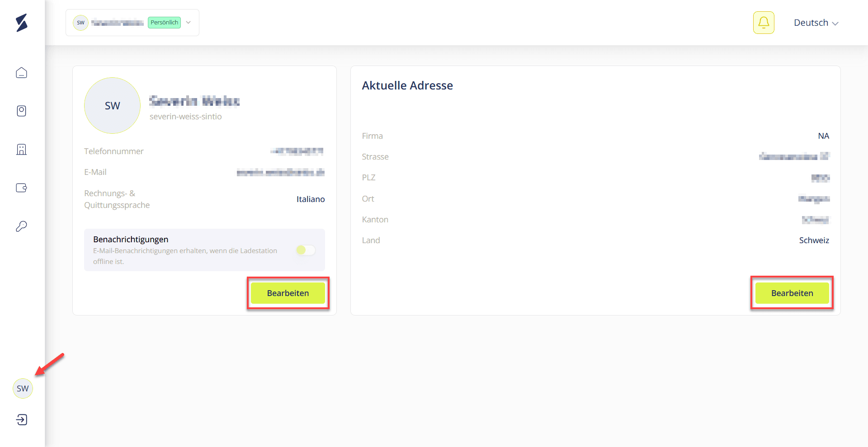The height and width of the screenshot is (447, 868).
Task: Click the E-Mail label
Action: coord(95,172)
